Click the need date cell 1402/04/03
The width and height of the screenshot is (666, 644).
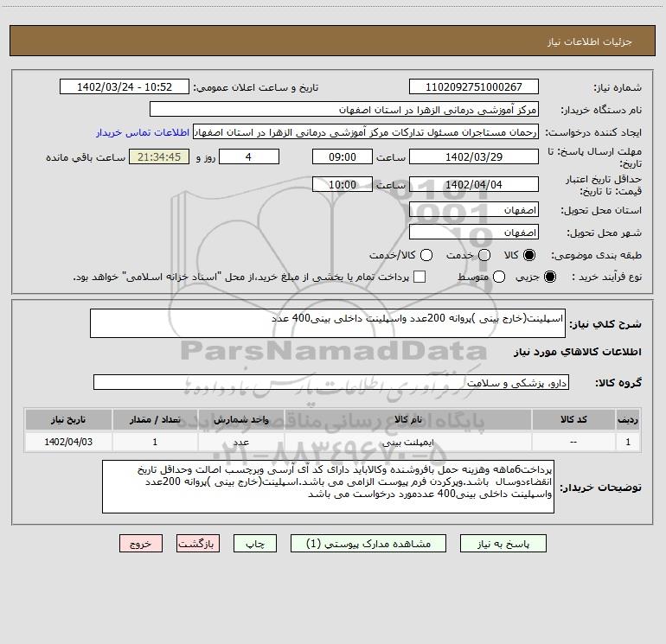coord(68,442)
